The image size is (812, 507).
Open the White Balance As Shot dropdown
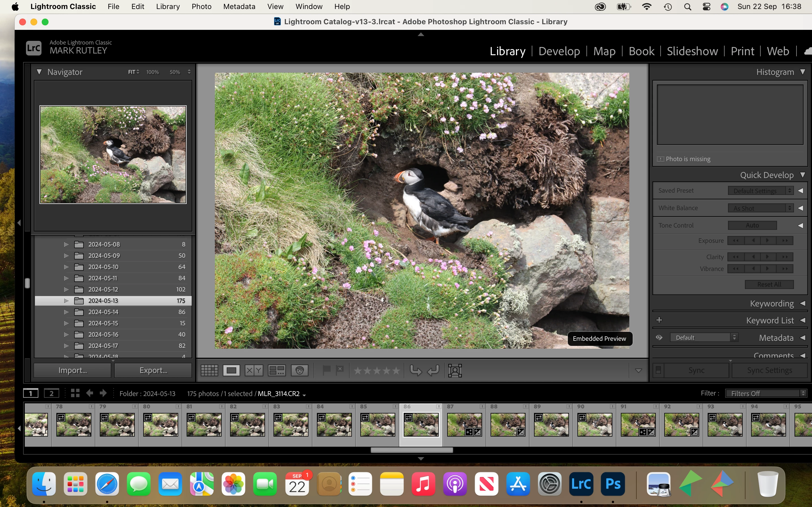(760, 208)
